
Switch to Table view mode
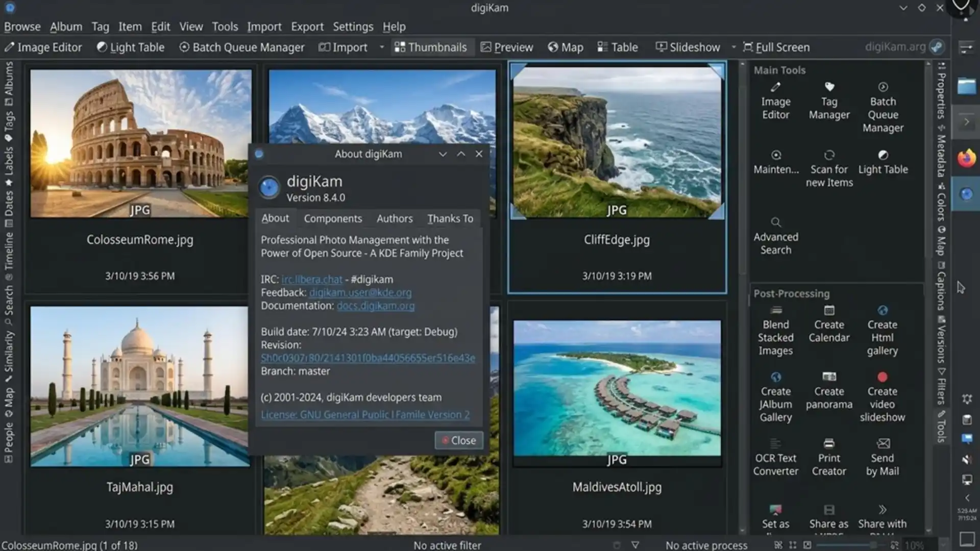[x=618, y=47]
